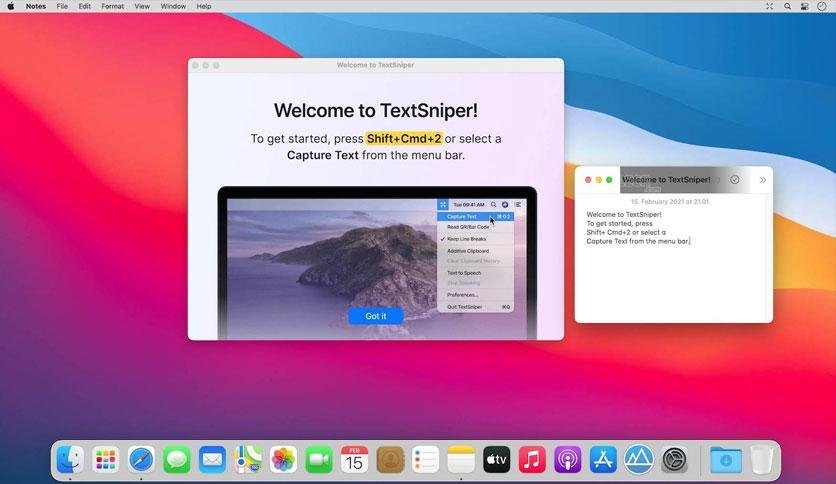836x484 pixels.
Task: Click inside the Notes text area
Action: coord(672,280)
